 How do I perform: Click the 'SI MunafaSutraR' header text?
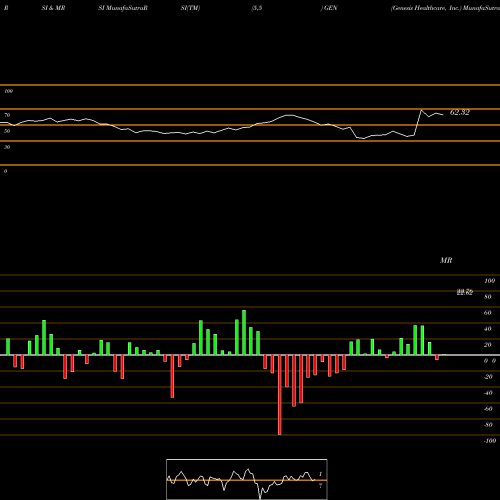coord(123,8)
